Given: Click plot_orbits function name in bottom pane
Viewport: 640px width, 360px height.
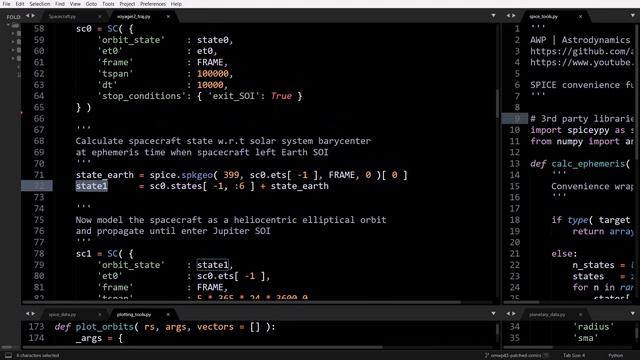Looking at the screenshot, I should [104, 327].
